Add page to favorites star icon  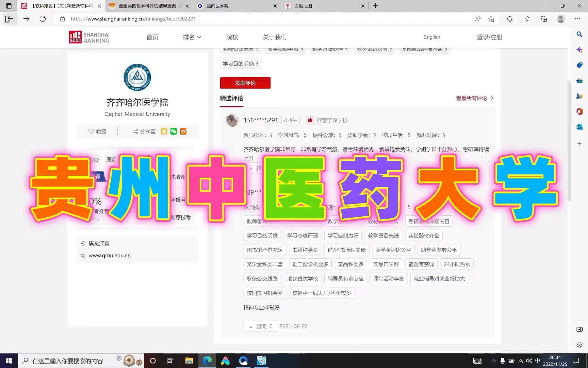pos(491,19)
